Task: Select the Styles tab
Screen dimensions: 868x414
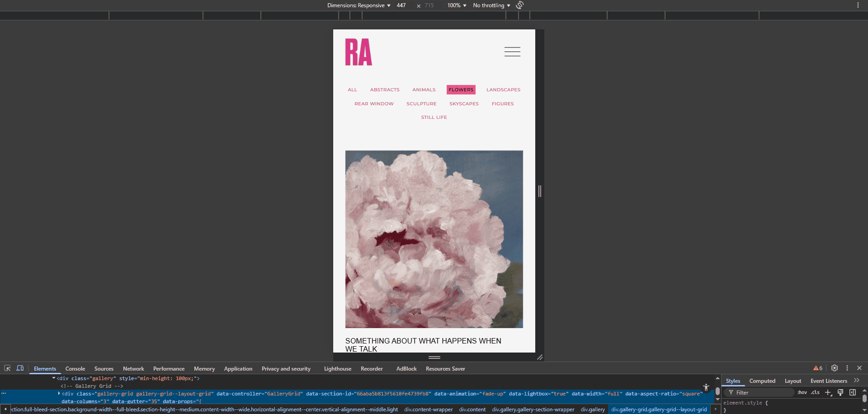Action: tap(733, 381)
